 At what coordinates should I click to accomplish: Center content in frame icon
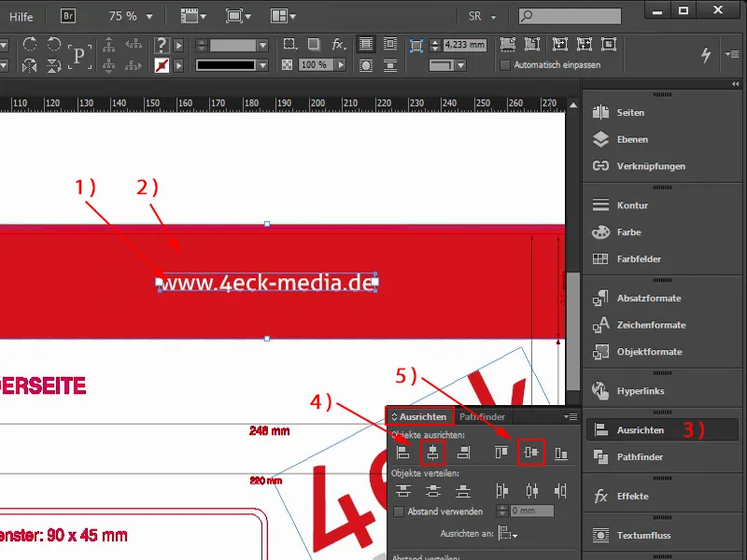point(609,44)
